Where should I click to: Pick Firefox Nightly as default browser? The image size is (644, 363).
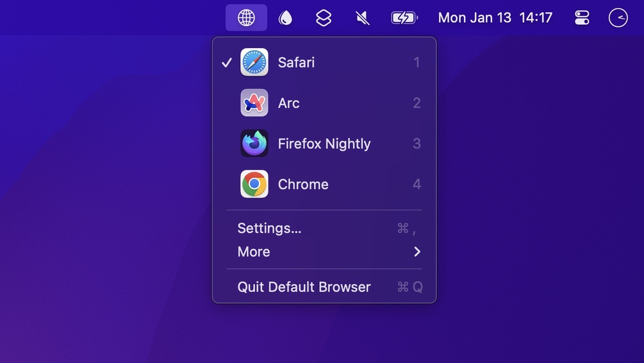coord(324,144)
